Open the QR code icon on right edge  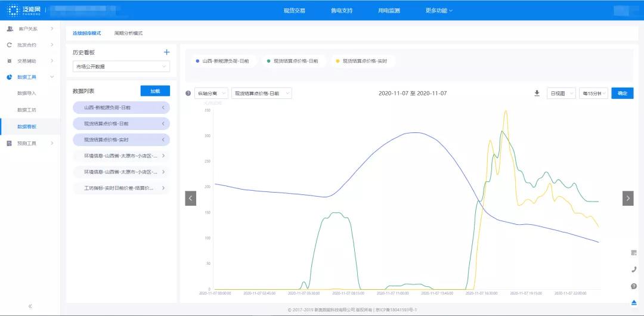(x=633, y=253)
